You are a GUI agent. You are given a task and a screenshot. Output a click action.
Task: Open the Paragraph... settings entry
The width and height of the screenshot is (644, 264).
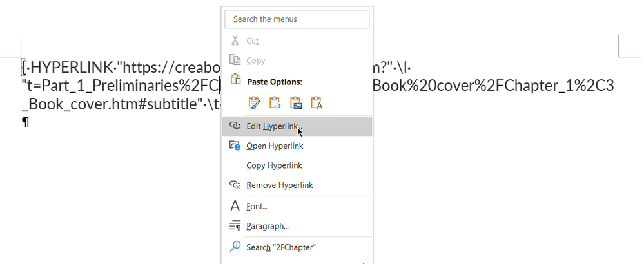click(267, 226)
